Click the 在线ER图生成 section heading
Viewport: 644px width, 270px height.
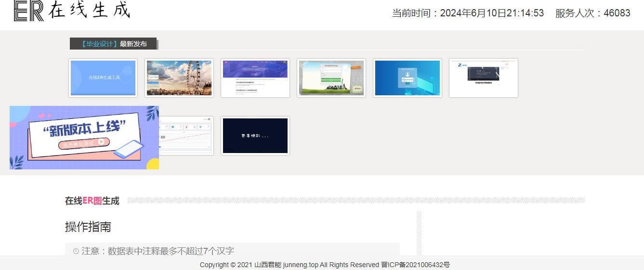(92, 201)
